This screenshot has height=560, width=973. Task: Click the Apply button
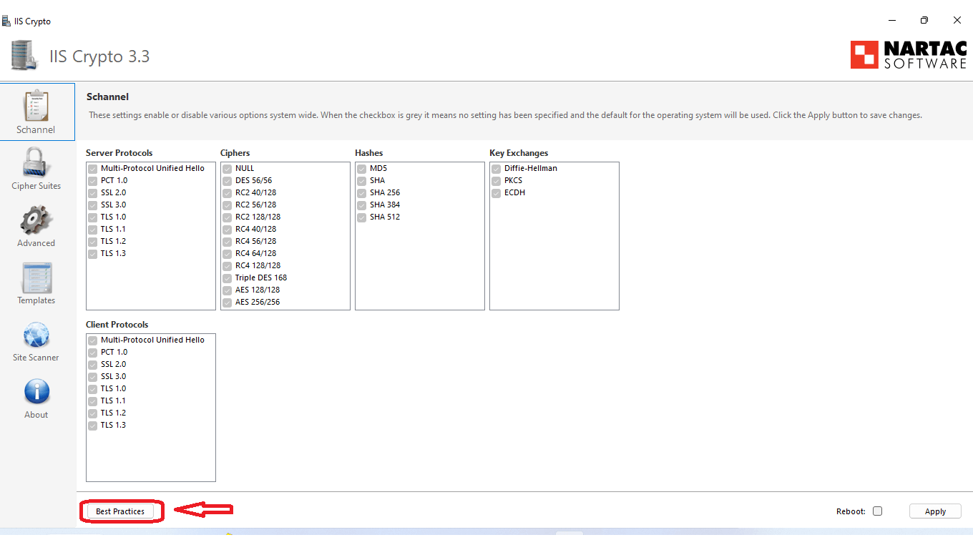[x=935, y=511]
